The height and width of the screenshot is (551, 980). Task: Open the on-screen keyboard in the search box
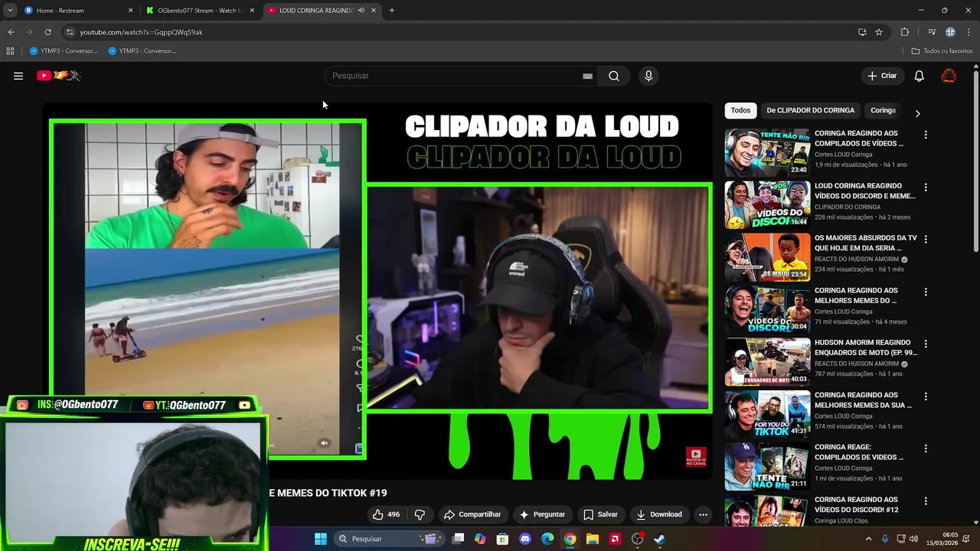click(587, 76)
